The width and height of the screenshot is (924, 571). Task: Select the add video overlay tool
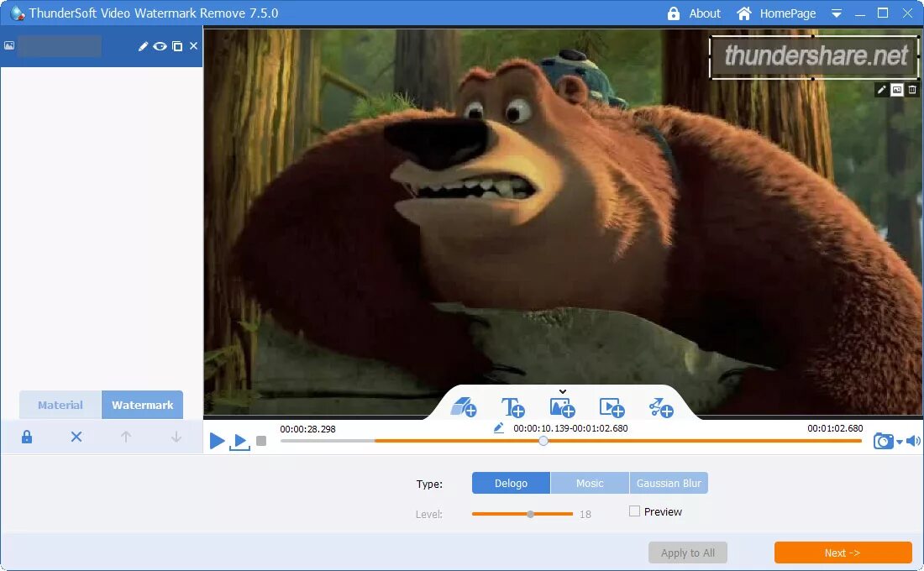[611, 407]
